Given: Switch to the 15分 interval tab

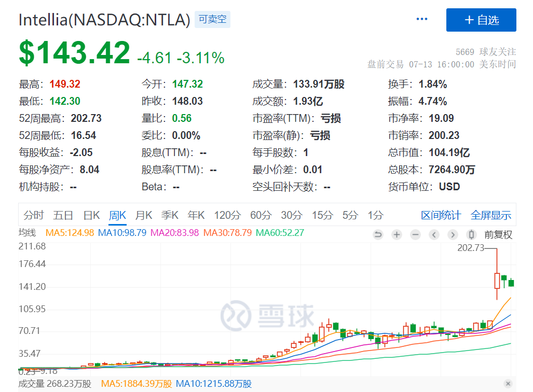Looking at the screenshot, I should click(x=323, y=215).
